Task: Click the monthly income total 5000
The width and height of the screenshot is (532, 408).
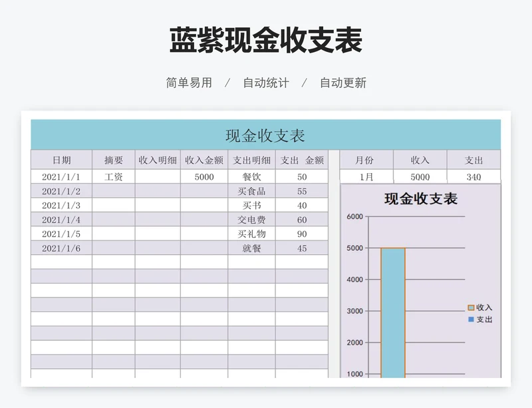Action: point(420,176)
